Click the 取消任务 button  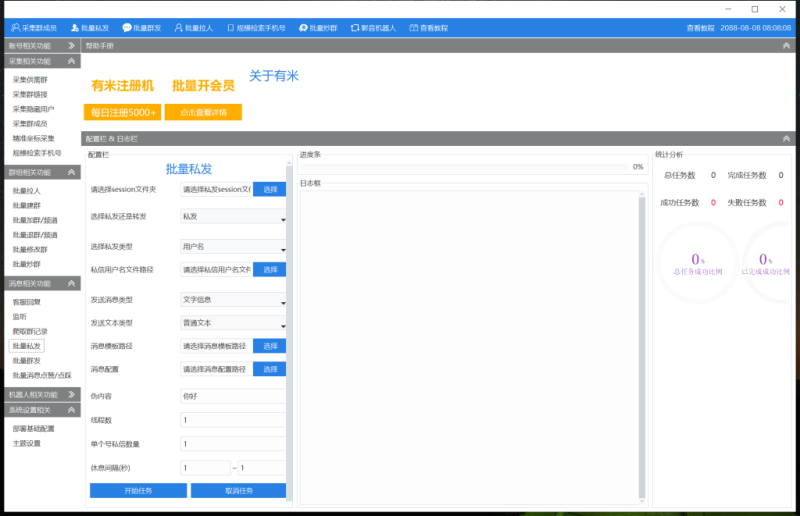238,490
